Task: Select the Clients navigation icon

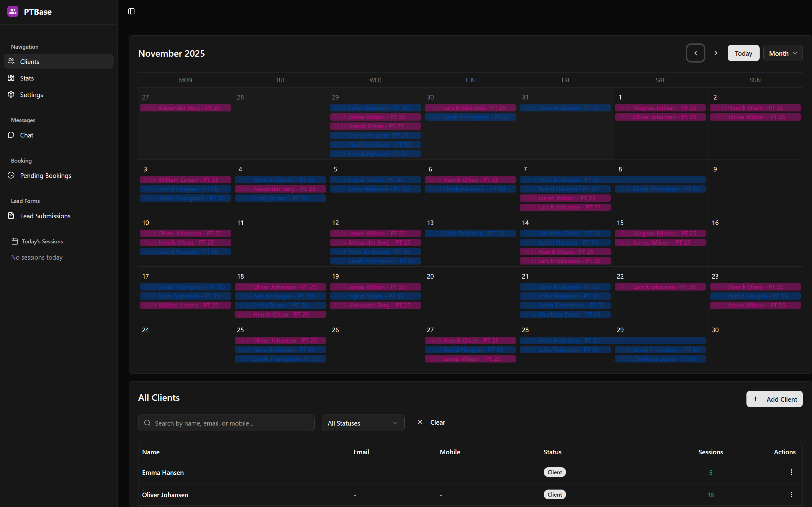Action: click(x=11, y=61)
